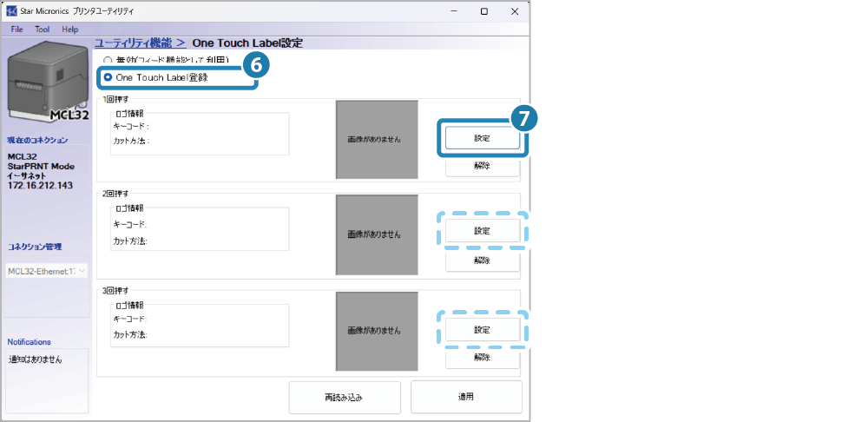Click the 現在のコネクション heading
This screenshot has height=422, width=868.
click(x=38, y=140)
